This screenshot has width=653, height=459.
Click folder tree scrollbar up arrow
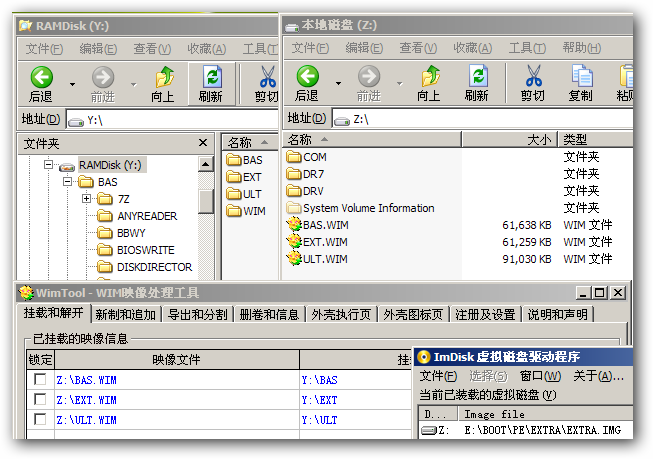pos(205,164)
